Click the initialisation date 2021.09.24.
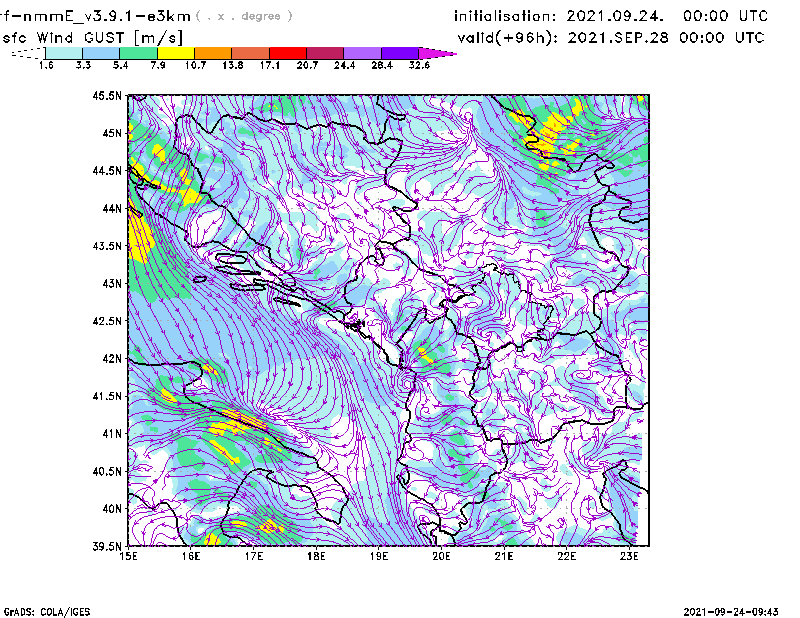 (x=615, y=16)
